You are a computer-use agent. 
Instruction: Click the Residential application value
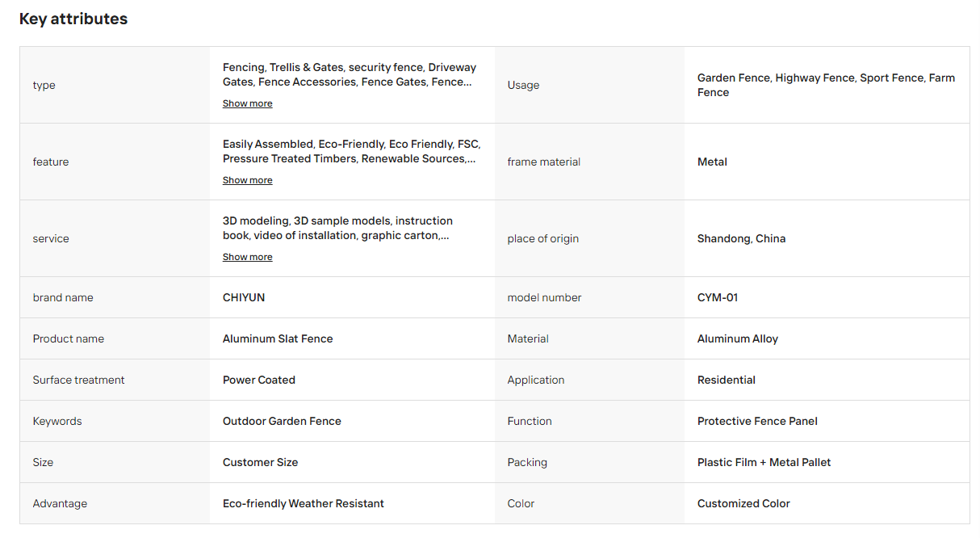(727, 380)
